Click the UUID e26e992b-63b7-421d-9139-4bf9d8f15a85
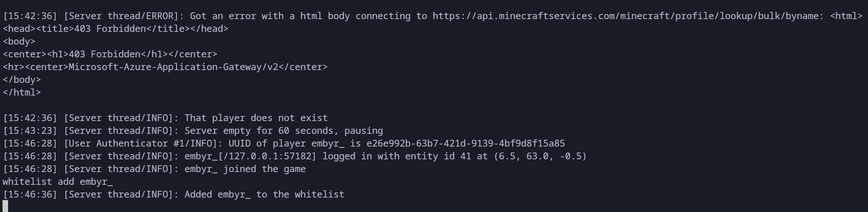 tap(465, 144)
